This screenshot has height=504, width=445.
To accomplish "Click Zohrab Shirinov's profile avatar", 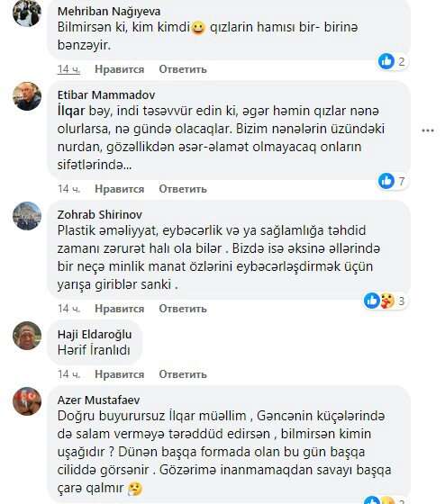I will 27,216.
